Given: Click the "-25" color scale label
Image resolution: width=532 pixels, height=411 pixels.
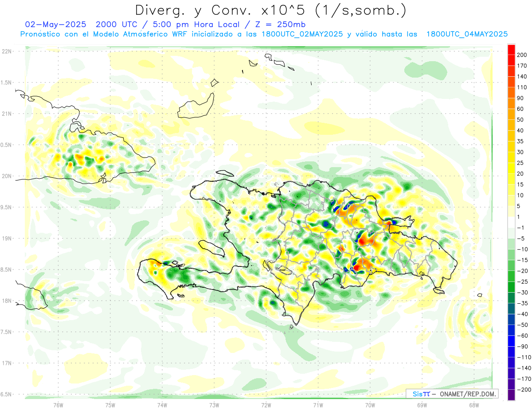Looking at the screenshot, I should pyautogui.click(x=522, y=282).
